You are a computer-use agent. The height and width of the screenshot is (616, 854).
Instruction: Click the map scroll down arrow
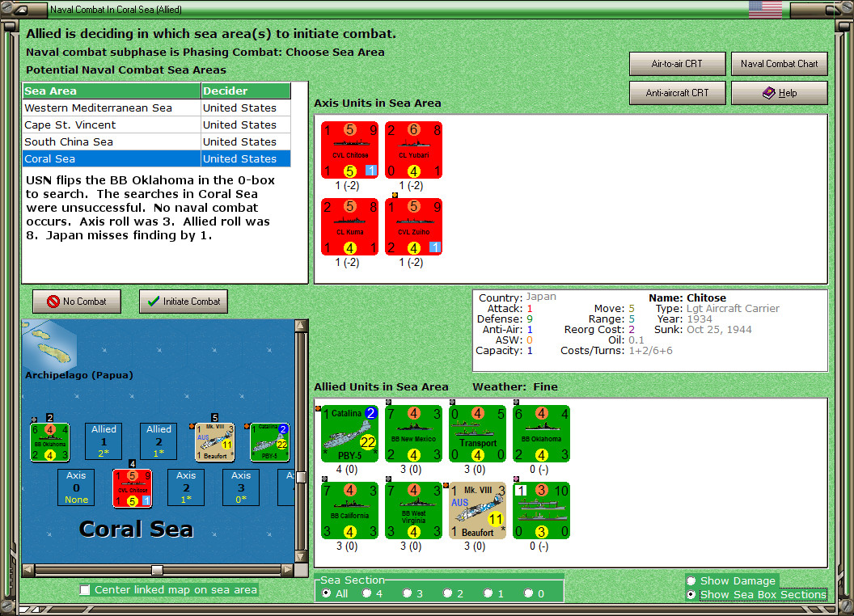[x=301, y=557]
